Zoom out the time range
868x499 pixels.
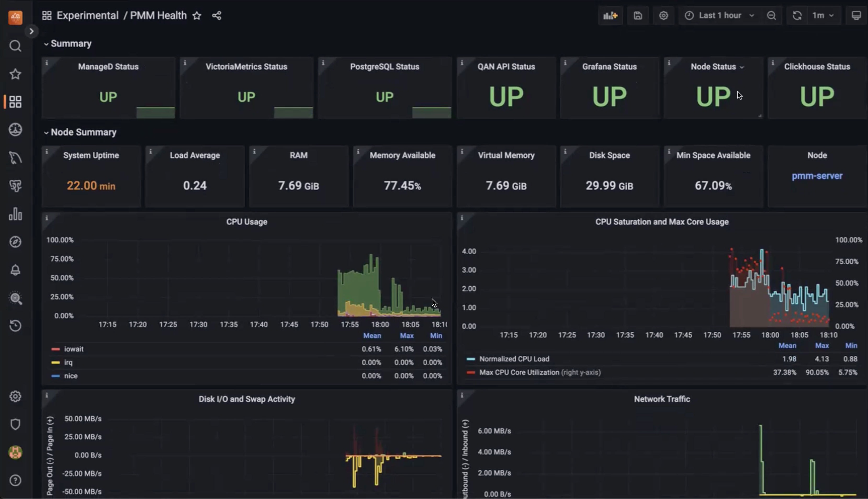click(771, 16)
